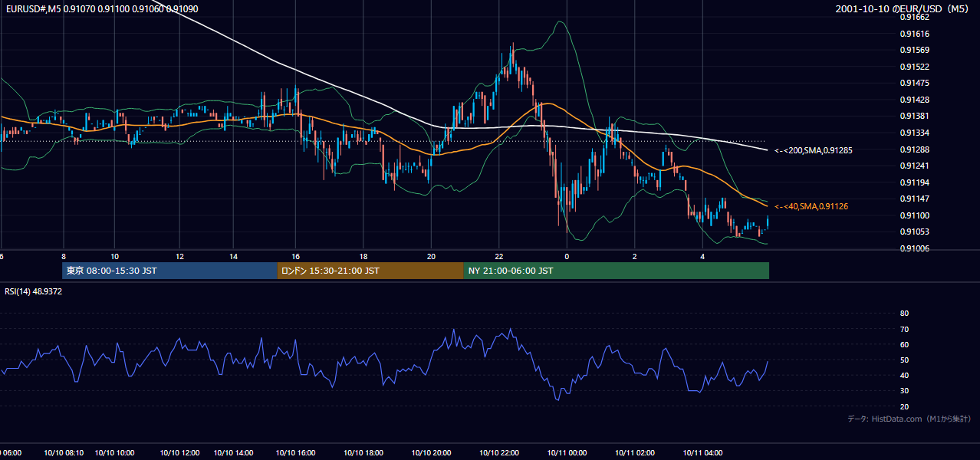Image resolution: width=980 pixels, height=460 pixels.
Task: Click price axis value 0.91053
Action: [914, 232]
